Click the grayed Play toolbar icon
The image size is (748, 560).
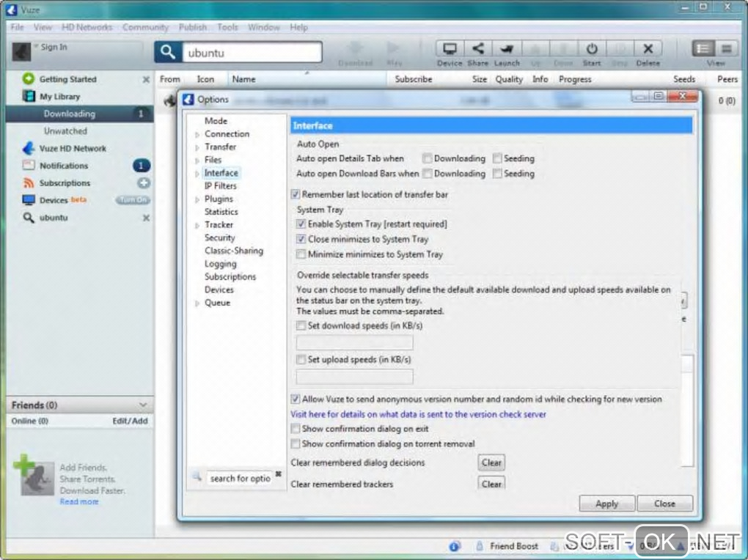(394, 48)
